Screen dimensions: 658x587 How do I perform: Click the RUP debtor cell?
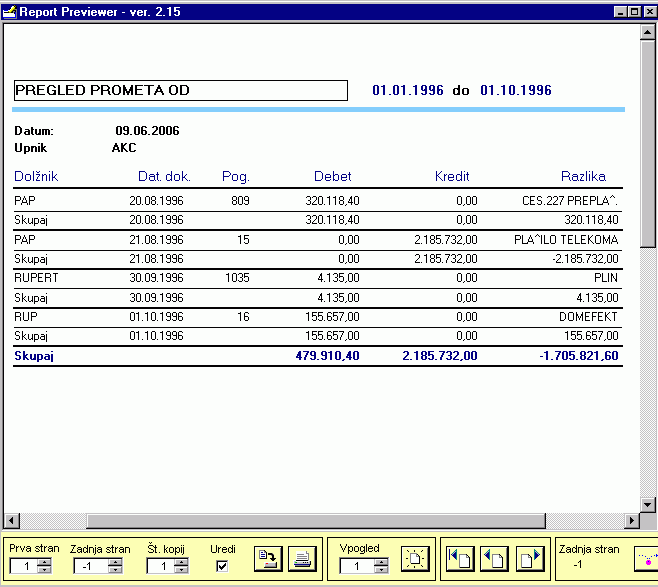26,317
